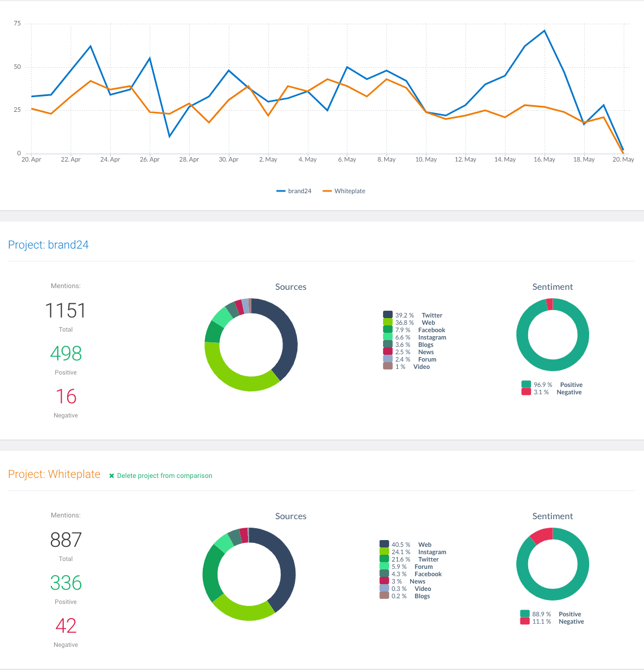Click Whiteplate Instagram 24.1 % legend swatch
644x670 pixels.
coord(384,551)
